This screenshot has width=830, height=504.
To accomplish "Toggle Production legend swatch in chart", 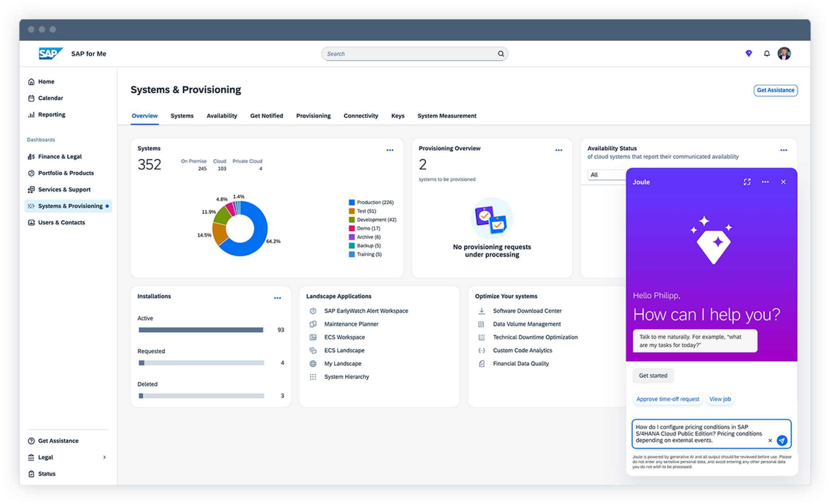I will coord(352,202).
